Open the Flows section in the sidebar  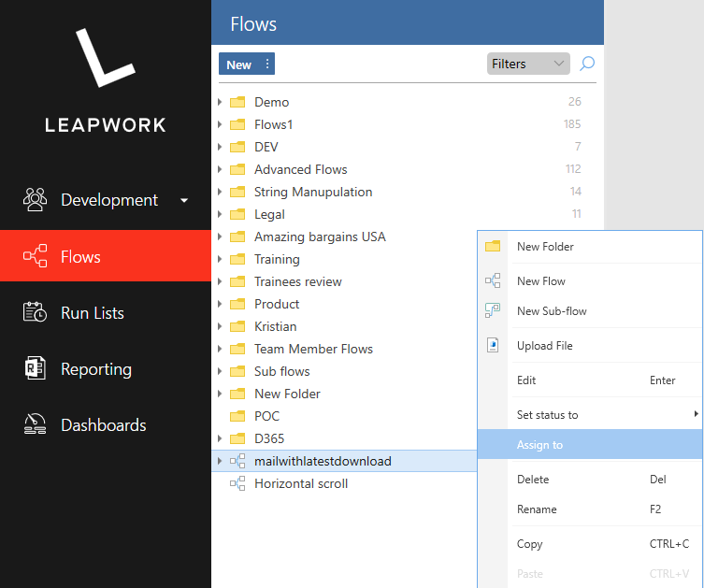[106, 256]
